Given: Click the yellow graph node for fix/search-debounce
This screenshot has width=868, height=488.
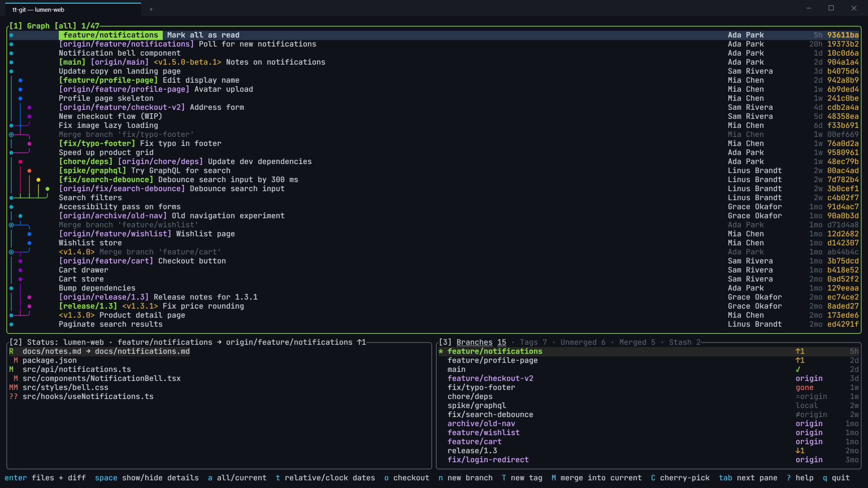Looking at the screenshot, I should (38, 179).
